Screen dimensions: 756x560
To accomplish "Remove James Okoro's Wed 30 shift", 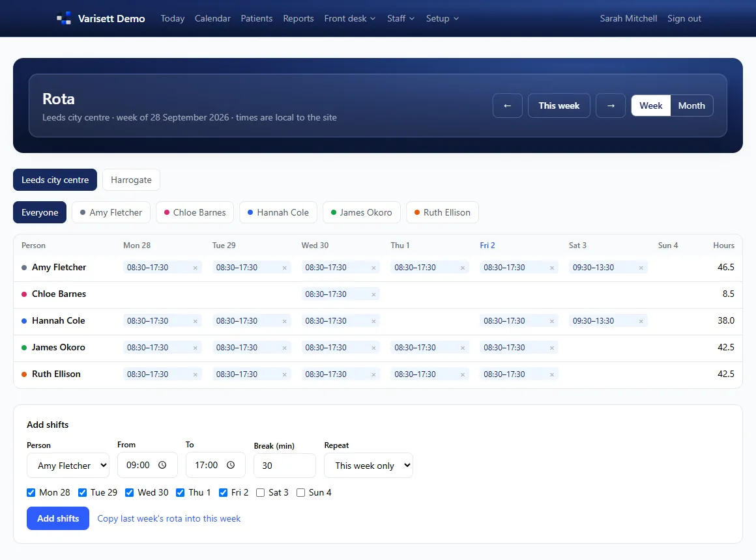I will coord(373,348).
